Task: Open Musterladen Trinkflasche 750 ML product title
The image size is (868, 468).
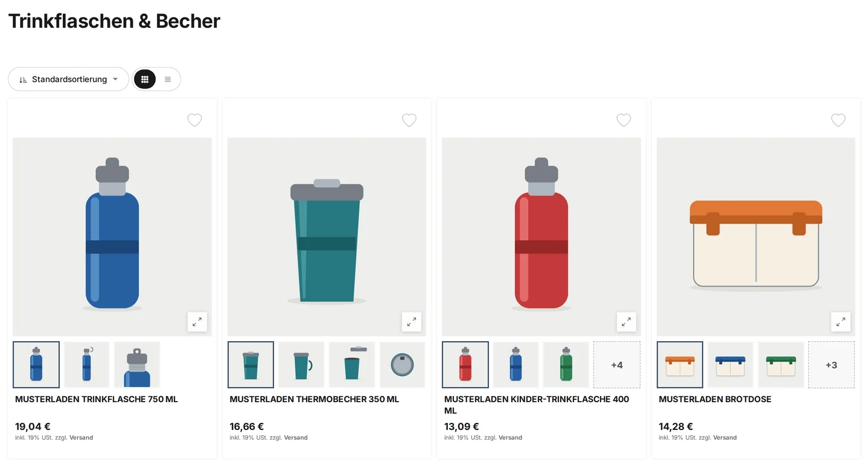Action: click(x=97, y=399)
